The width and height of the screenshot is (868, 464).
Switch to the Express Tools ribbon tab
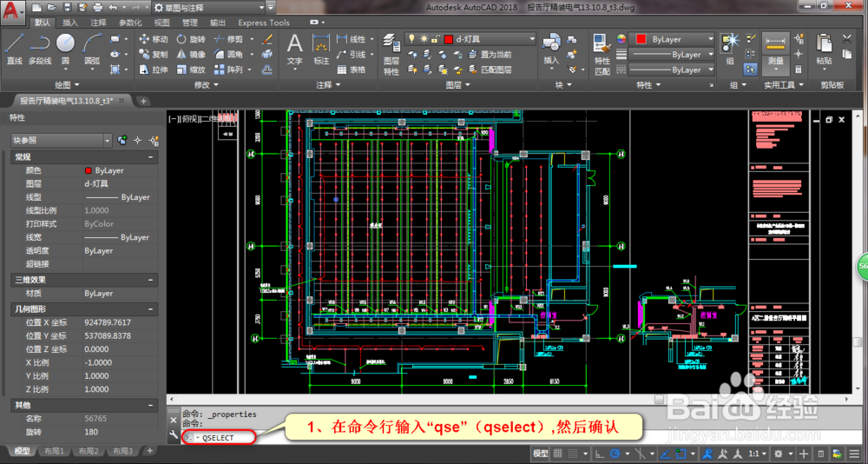pyautogui.click(x=264, y=23)
